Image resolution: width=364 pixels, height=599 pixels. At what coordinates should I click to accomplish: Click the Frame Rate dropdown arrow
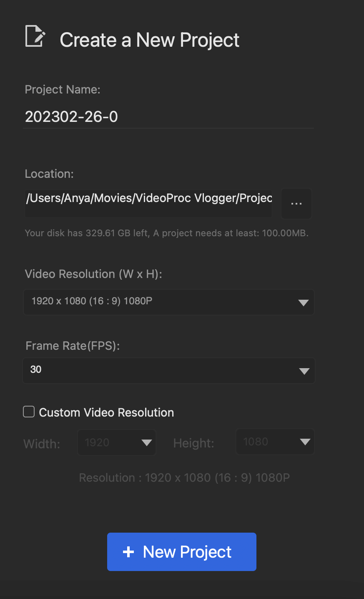tap(304, 371)
